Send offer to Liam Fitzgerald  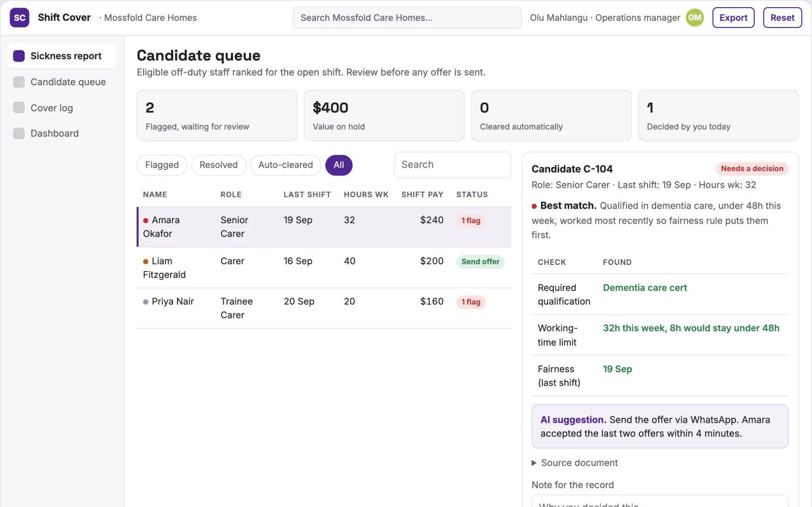(x=480, y=262)
